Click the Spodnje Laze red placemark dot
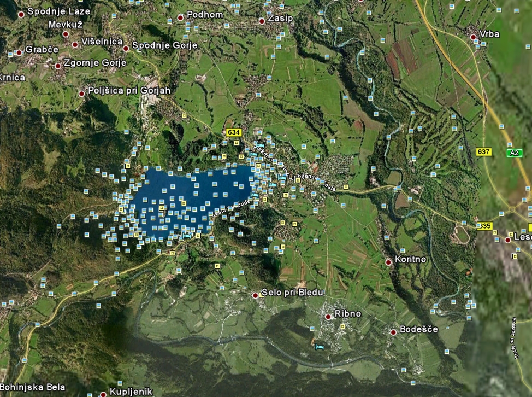Screen dimensions: 532x397 point(21,15)
